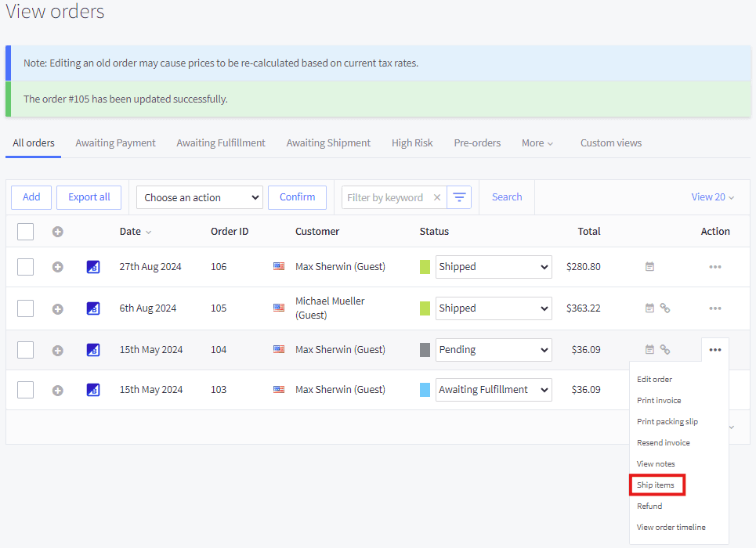Open action ellipsis menu for order 105

pyautogui.click(x=715, y=308)
